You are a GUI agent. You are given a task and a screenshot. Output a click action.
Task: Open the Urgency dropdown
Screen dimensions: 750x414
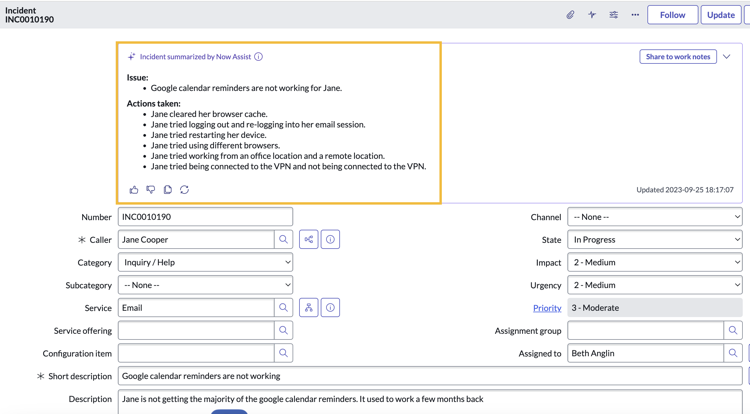[655, 285]
